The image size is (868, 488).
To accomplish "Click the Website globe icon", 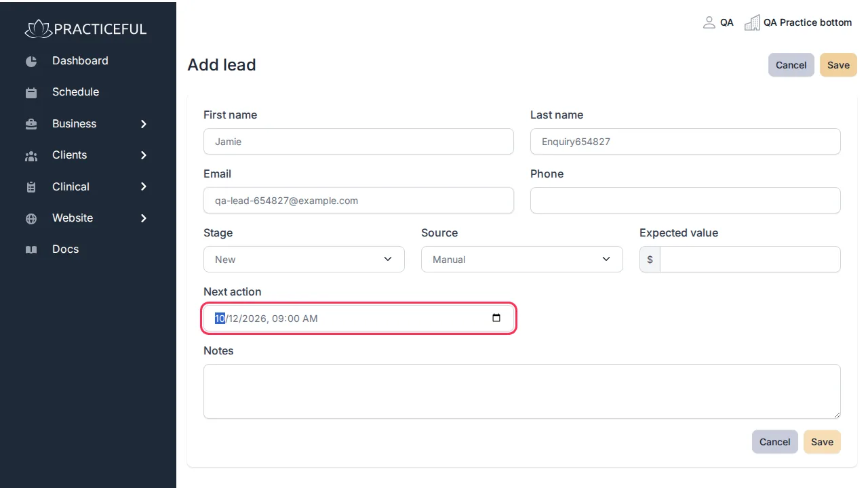I will [x=31, y=219].
